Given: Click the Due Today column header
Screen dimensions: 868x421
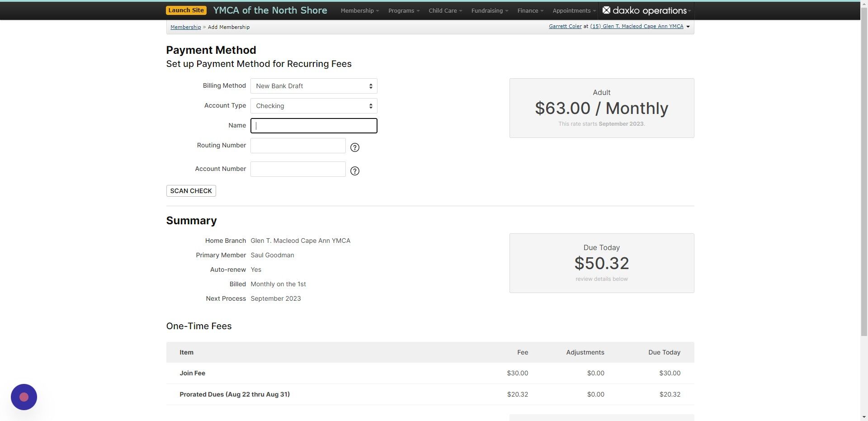Looking at the screenshot, I should [664, 352].
